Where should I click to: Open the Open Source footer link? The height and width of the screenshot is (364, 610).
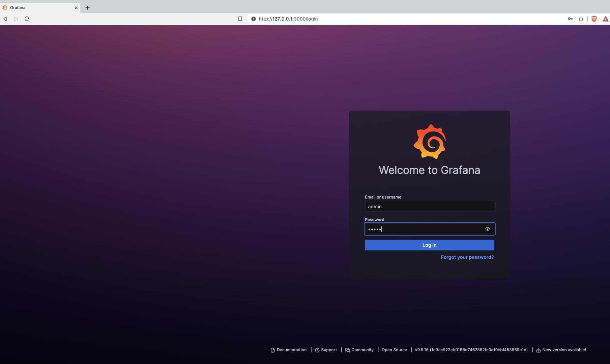click(394, 350)
